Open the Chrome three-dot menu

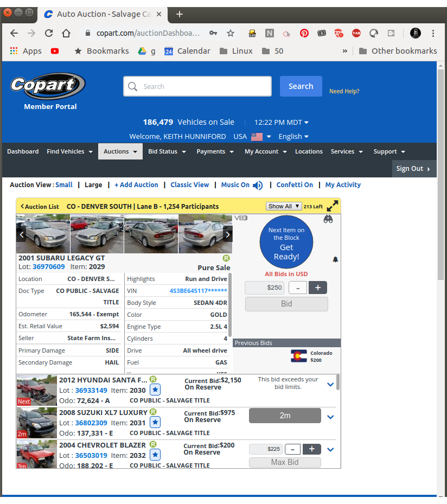(x=433, y=33)
